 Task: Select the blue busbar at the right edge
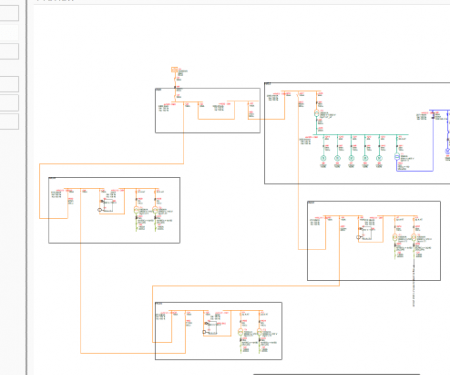coord(440,110)
